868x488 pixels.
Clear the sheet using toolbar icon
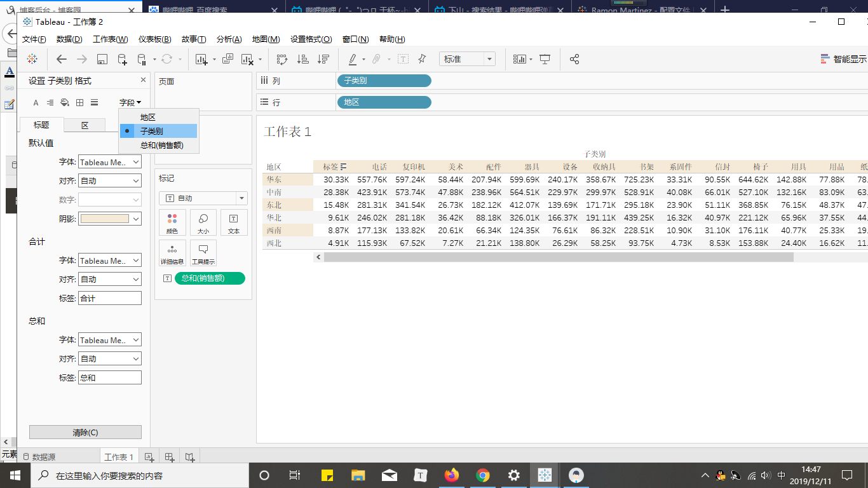tap(247, 59)
